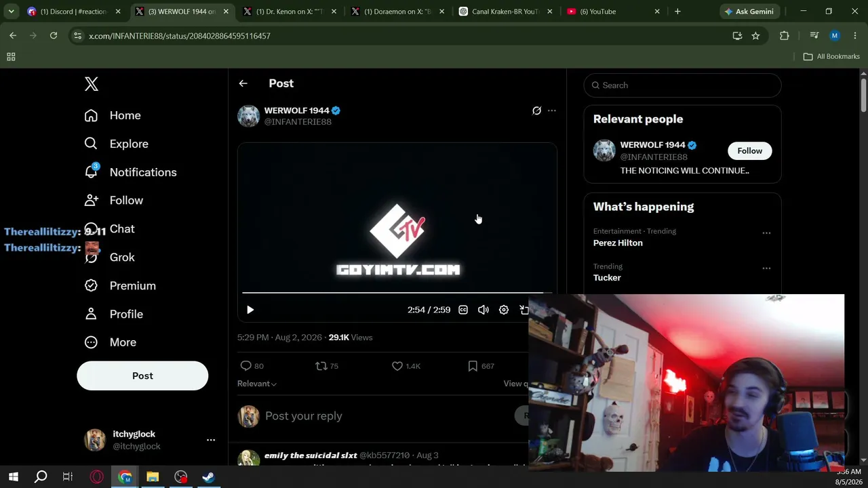Open the post's three-dot options menu
Image resolution: width=868 pixels, height=488 pixels.
pyautogui.click(x=552, y=110)
